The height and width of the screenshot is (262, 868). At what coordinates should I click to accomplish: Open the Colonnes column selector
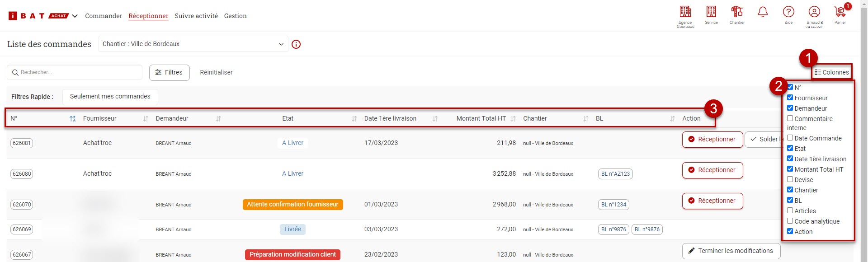pos(831,72)
